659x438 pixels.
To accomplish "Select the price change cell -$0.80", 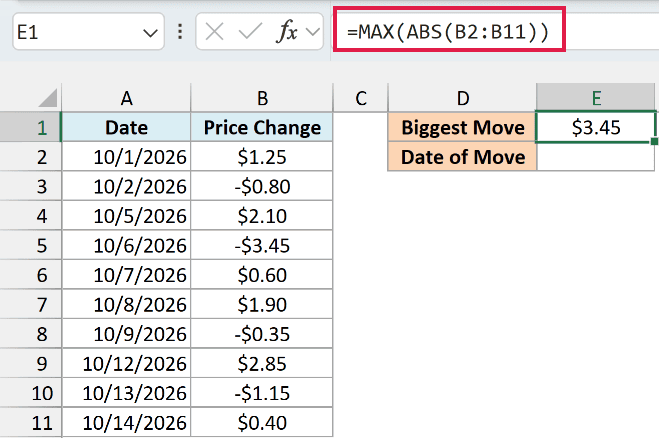I will pyautogui.click(x=262, y=186).
